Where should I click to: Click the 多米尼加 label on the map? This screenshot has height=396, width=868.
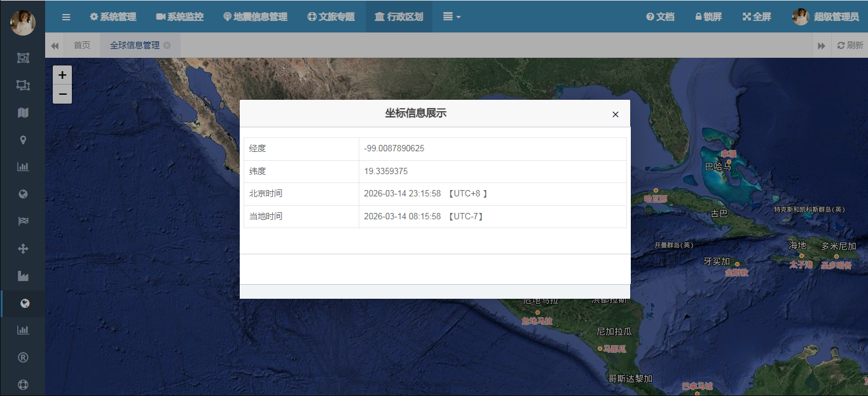pyautogui.click(x=839, y=246)
